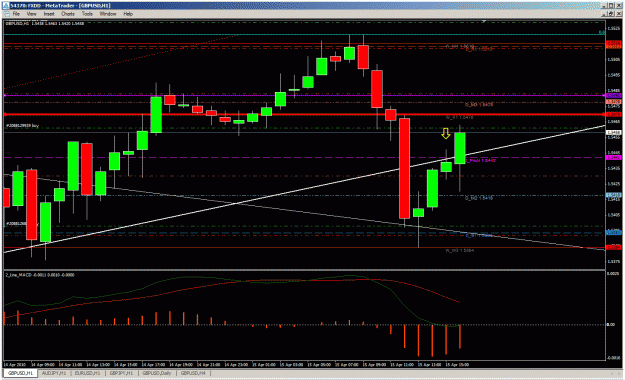Screen dimensions: 625x380
Task: Click the MetaTrader icon in title bar
Action: (6, 5)
